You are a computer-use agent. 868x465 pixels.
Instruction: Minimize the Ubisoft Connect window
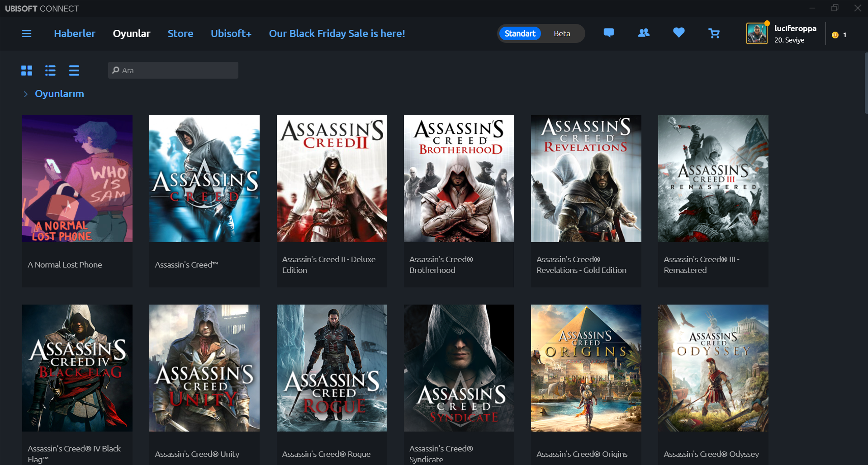click(x=812, y=8)
